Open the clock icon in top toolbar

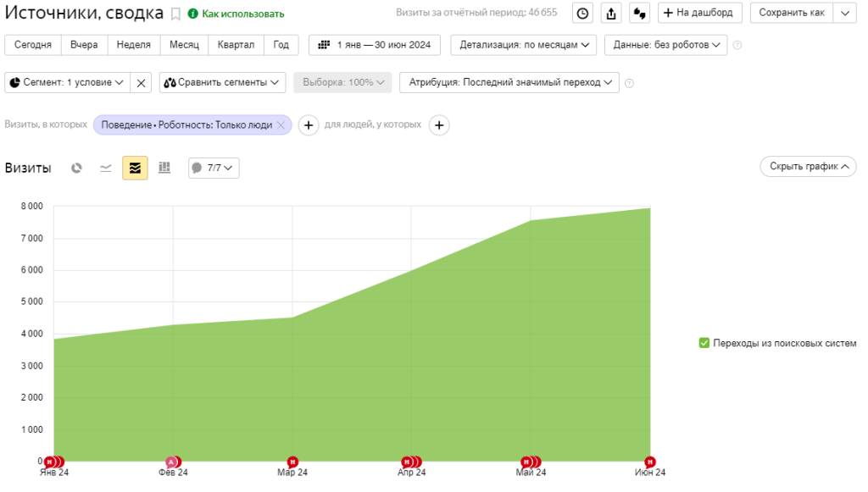click(x=583, y=13)
